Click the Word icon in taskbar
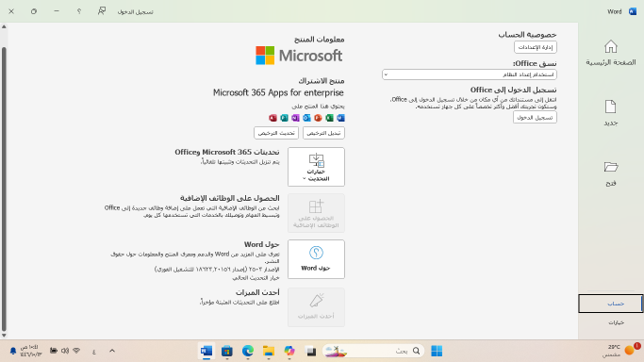 click(x=206, y=351)
